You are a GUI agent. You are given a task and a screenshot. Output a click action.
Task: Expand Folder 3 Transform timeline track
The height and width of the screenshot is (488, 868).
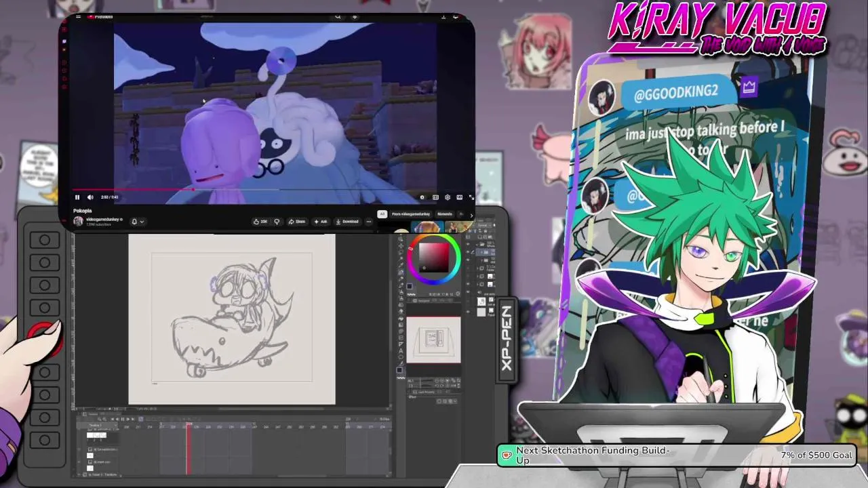click(79, 474)
